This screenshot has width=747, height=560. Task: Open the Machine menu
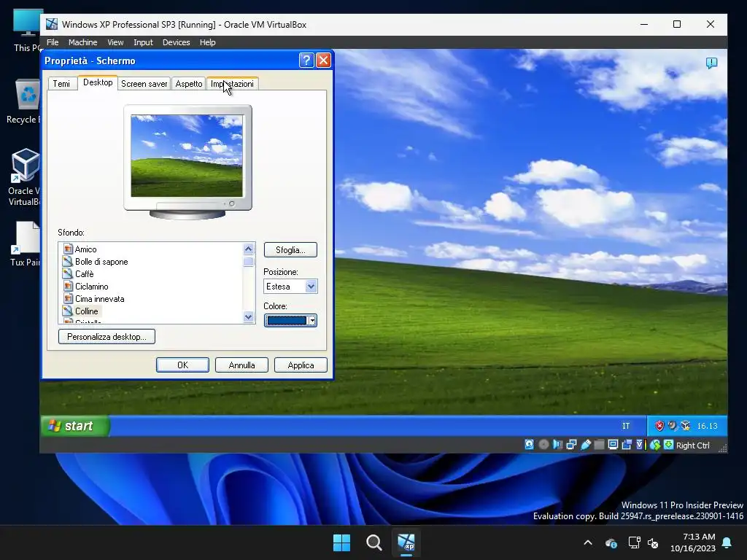pyautogui.click(x=83, y=42)
